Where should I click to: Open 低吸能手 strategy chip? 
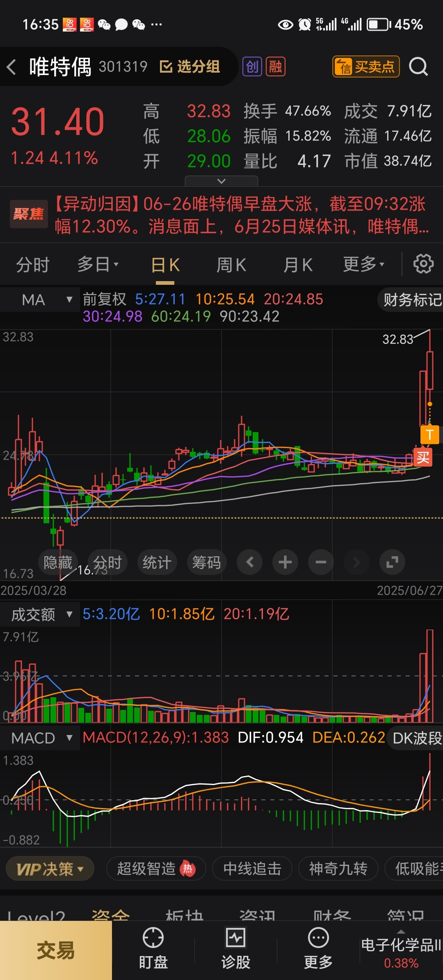coord(414,869)
